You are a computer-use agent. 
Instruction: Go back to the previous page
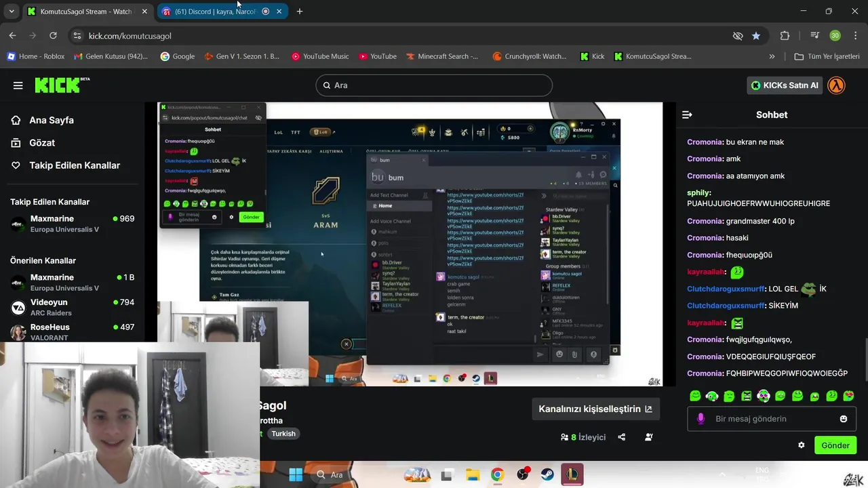(x=12, y=36)
